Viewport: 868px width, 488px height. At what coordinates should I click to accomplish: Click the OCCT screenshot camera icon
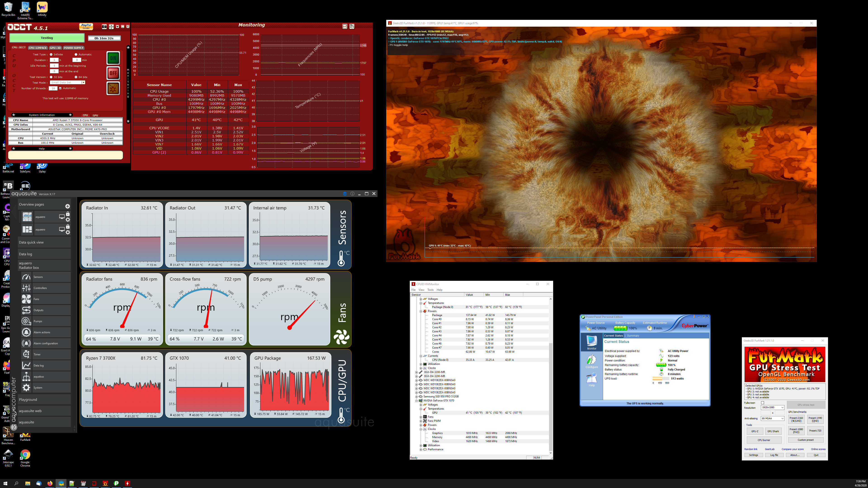click(x=104, y=27)
